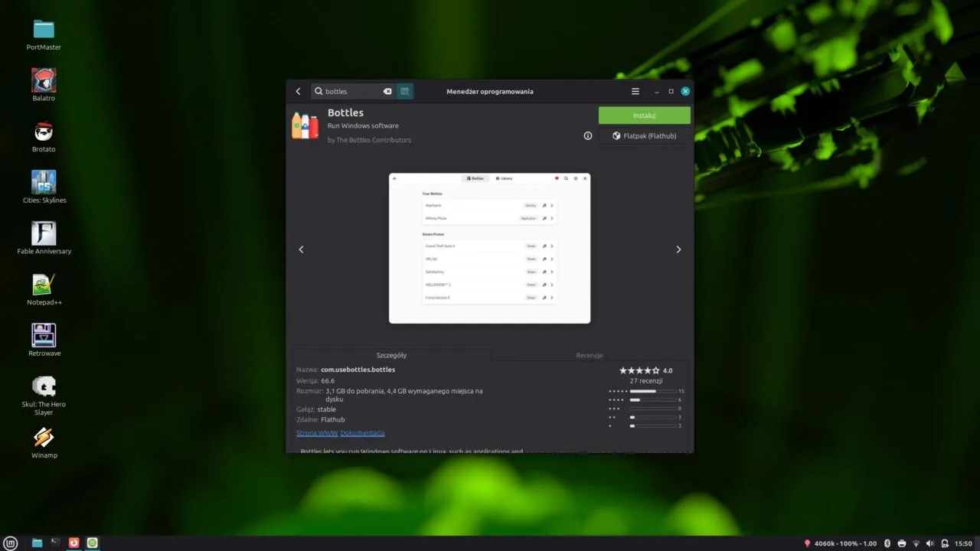980x551 pixels.
Task: Launch Balatro from the desktop
Action: pyautogui.click(x=44, y=85)
